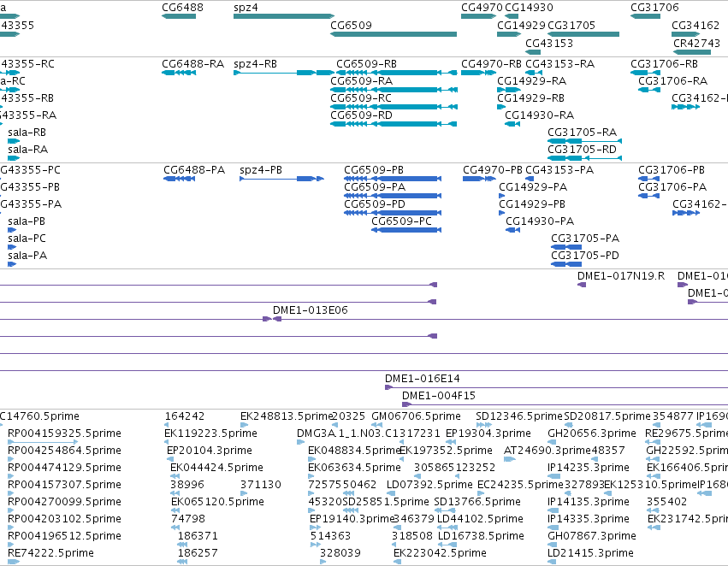
Task: Select clone DME1-016E14
Action: point(423,379)
